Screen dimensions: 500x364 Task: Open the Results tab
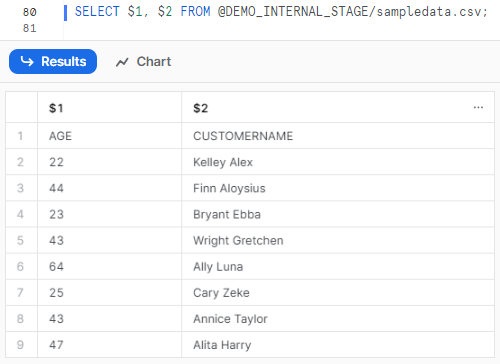(53, 62)
